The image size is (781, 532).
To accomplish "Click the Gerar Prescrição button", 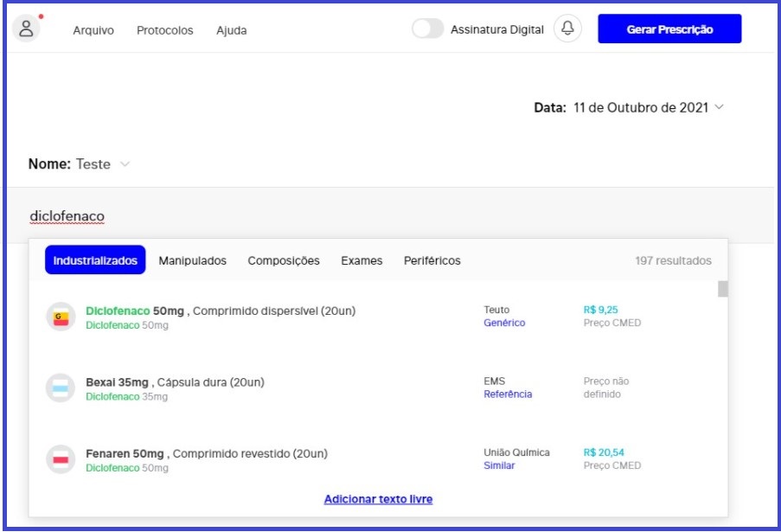I will pyautogui.click(x=669, y=29).
